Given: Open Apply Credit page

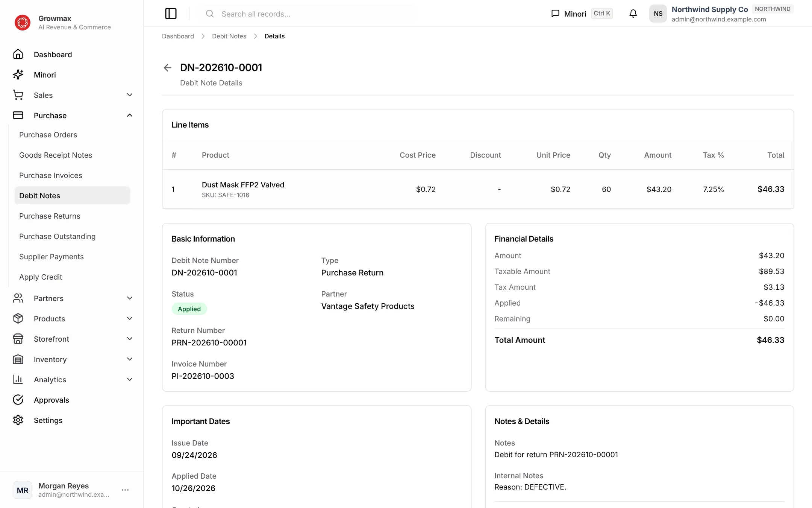Looking at the screenshot, I should coord(72,277).
